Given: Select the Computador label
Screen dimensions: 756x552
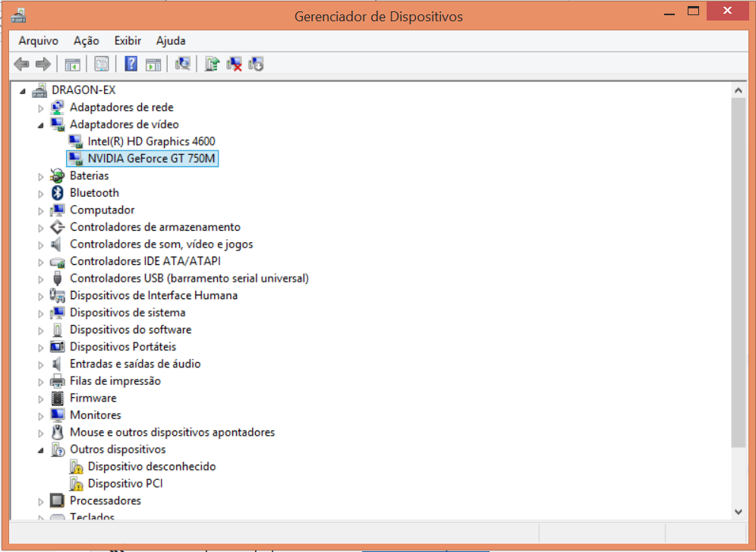Looking at the screenshot, I should pos(102,210).
